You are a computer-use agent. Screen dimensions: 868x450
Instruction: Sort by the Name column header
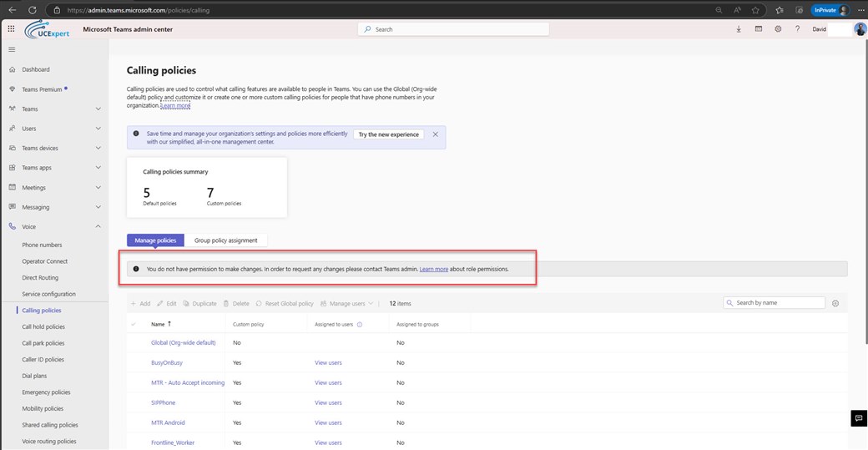pos(160,325)
